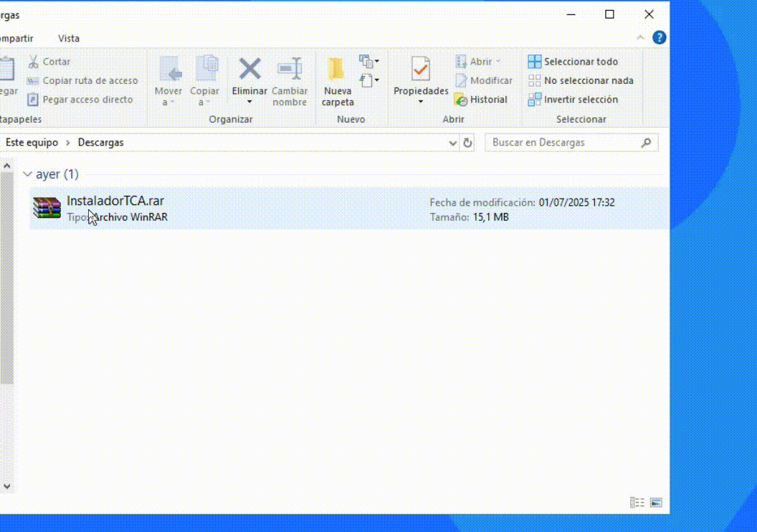Click the Cortar scissors icon
This screenshot has width=757, height=532.
tap(33, 62)
